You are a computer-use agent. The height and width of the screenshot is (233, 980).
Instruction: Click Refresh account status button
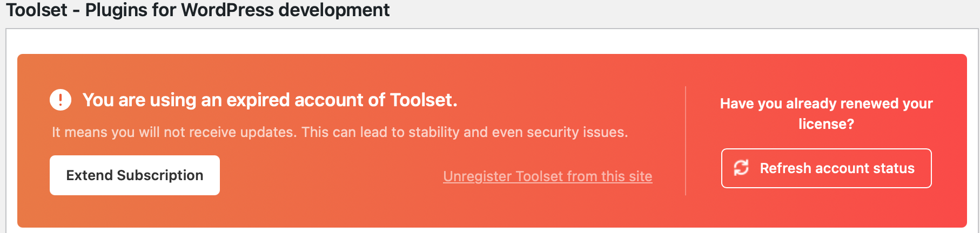pos(826,168)
